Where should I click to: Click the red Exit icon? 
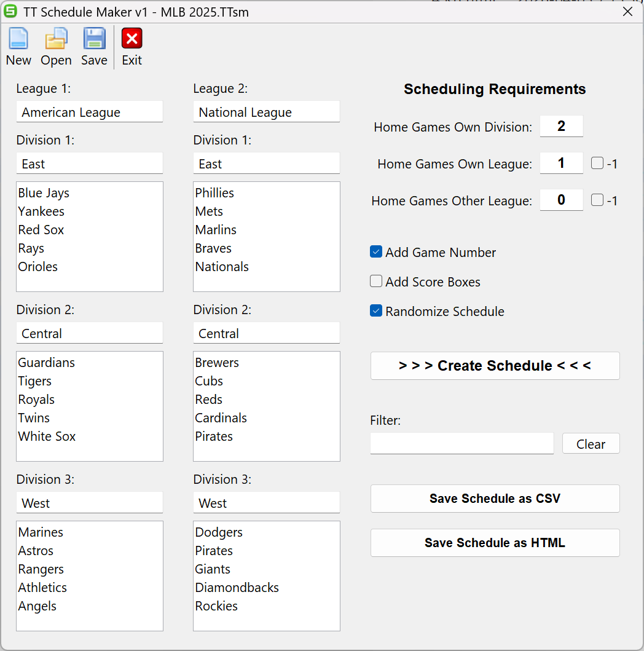point(132,39)
